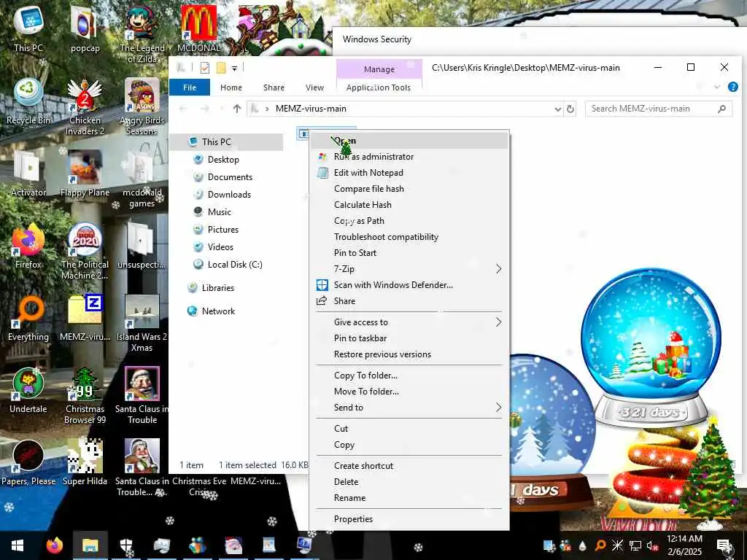Open Firefox from the desktop shortcut

tap(28, 246)
